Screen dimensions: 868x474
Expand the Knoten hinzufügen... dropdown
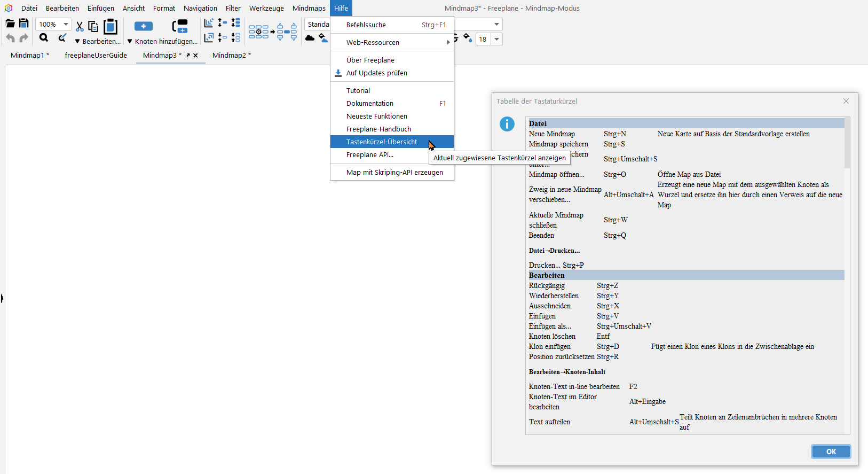pos(130,41)
